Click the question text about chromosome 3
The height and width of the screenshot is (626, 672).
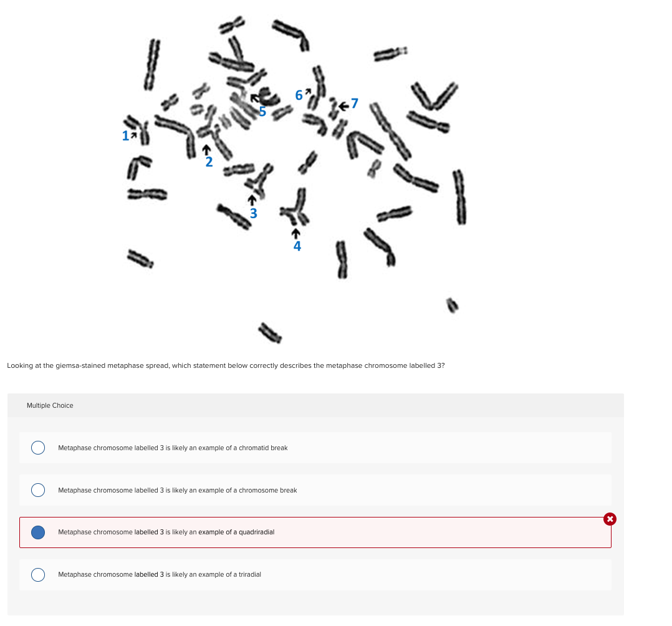226,366
